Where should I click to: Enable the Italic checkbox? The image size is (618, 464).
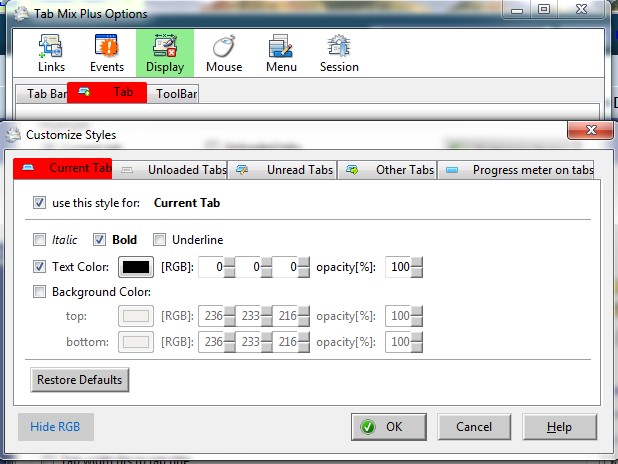39,239
